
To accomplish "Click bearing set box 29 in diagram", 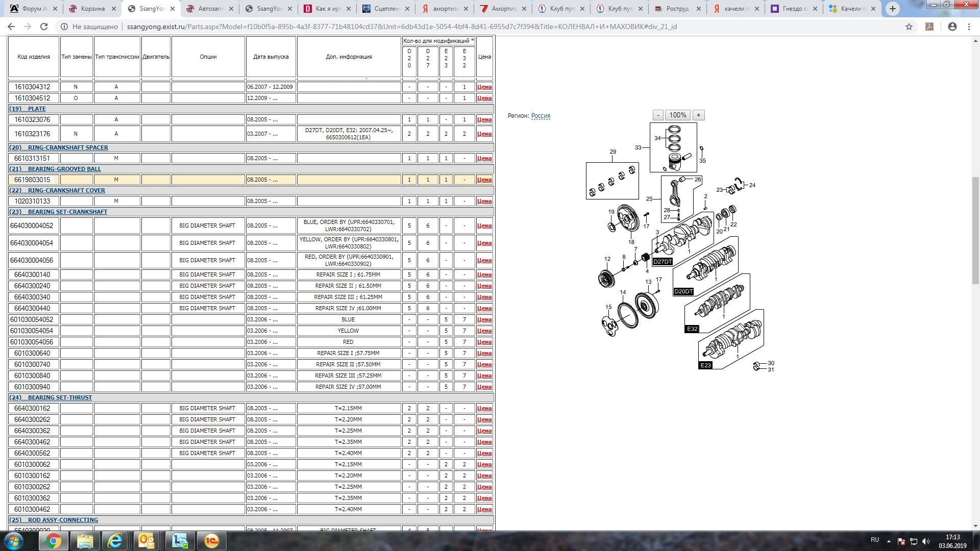I will coord(612,181).
